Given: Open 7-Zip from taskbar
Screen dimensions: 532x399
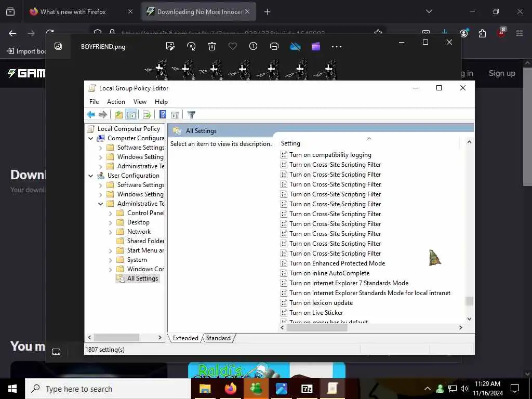Looking at the screenshot, I should click(x=307, y=389).
